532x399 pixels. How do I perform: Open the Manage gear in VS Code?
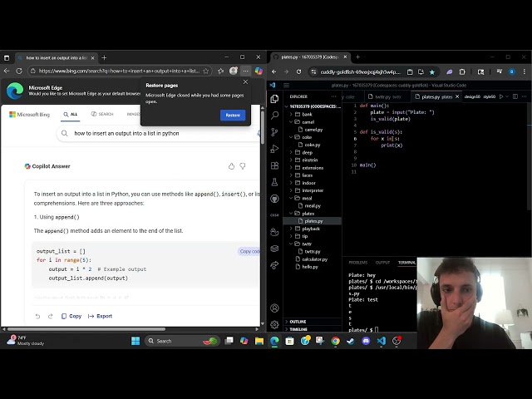click(x=274, y=325)
